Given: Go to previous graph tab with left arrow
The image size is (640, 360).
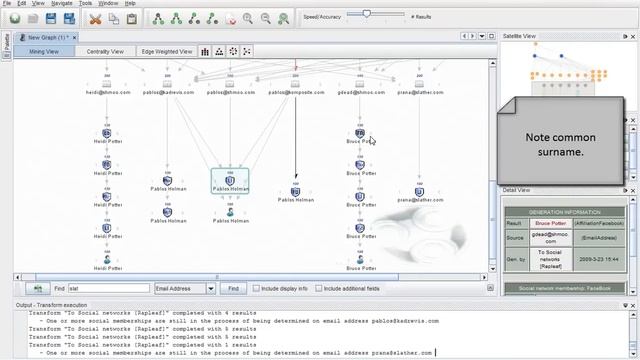Looking at the screenshot, I should pos(464,36).
